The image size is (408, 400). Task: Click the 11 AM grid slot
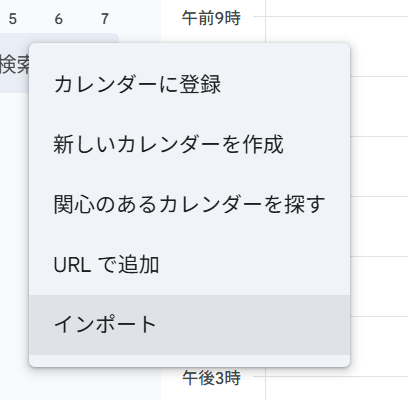click(379, 166)
